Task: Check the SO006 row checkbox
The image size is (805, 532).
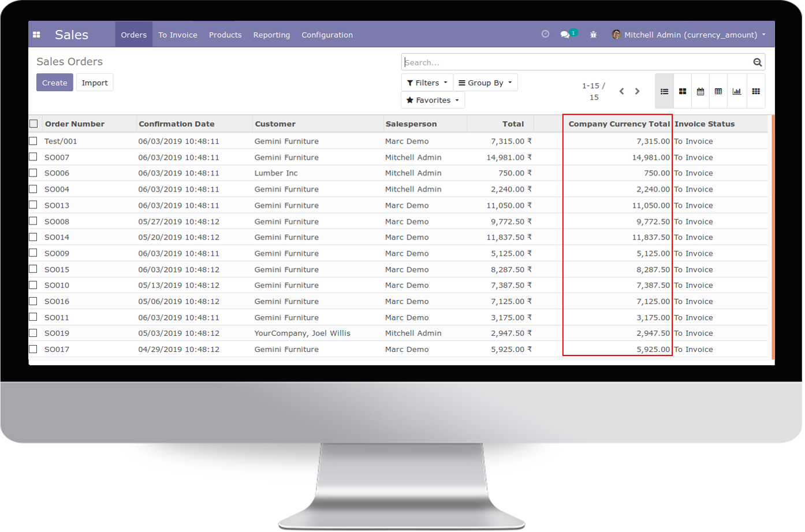Action: [33, 173]
